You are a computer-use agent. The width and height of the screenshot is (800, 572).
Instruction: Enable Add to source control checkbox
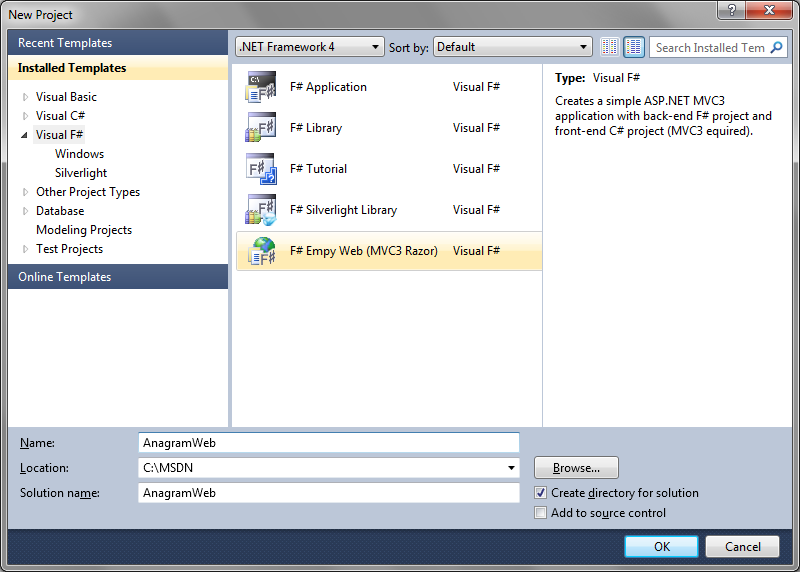[540, 512]
